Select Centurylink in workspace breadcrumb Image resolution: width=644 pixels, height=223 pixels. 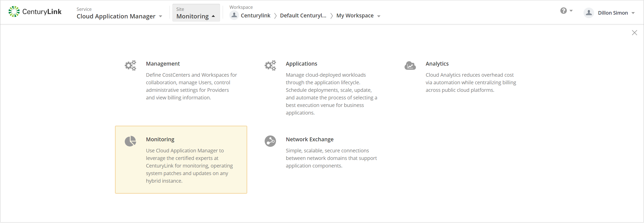255,16
